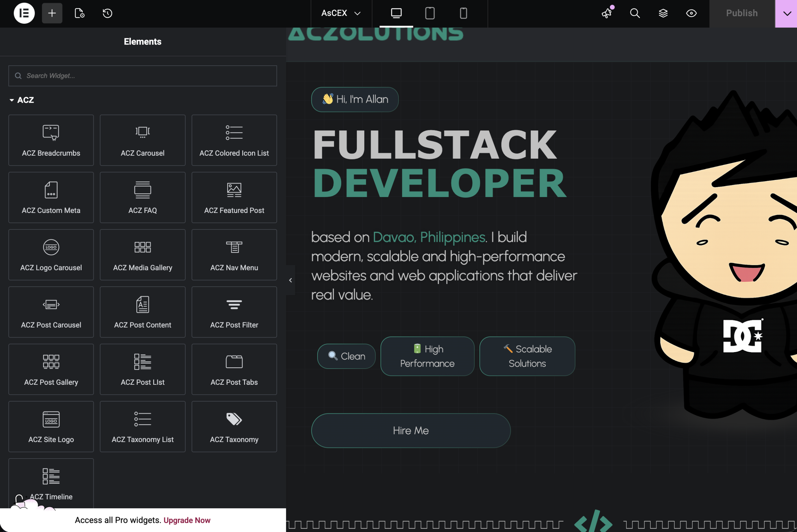Toggle preview with the eye icon
This screenshot has height=532, width=797.
pyautogui.click(x=691, y=13)
